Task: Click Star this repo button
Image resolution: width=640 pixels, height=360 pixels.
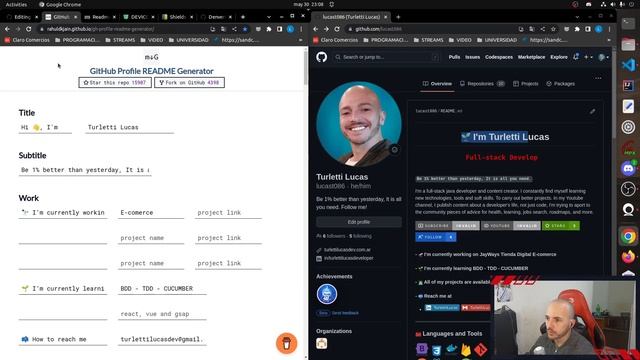Action: tap(115, 82)
